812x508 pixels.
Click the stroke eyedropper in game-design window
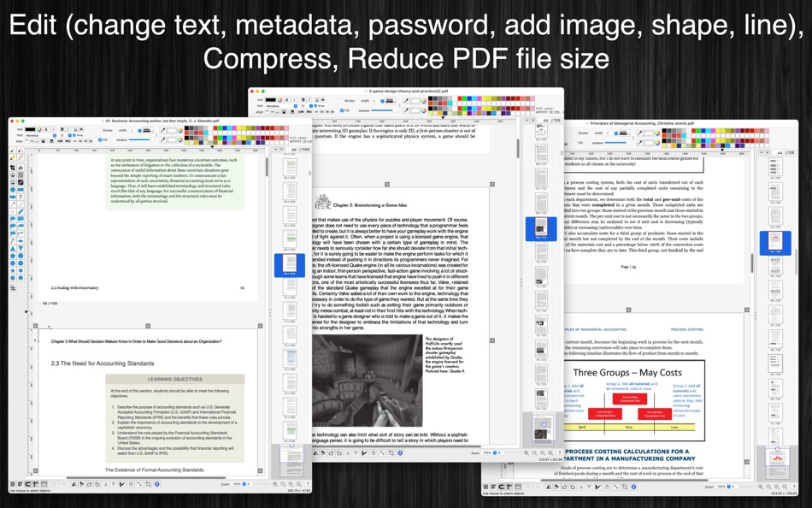[x=406, y=101]
